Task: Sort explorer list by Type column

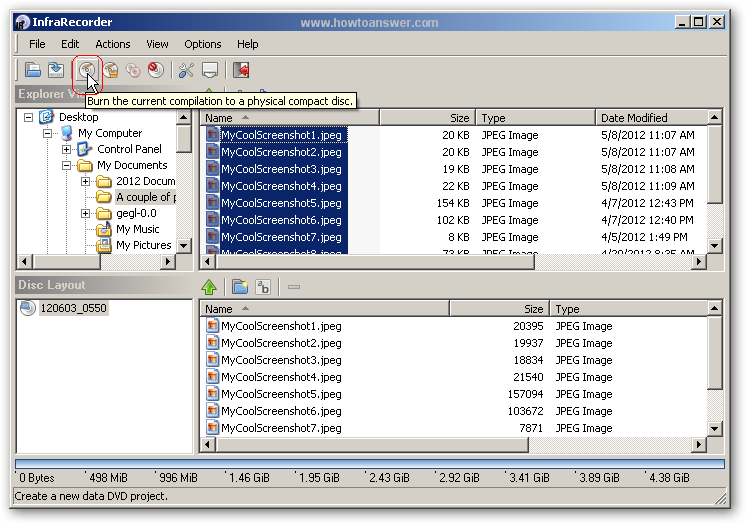Action: [535, 118]
